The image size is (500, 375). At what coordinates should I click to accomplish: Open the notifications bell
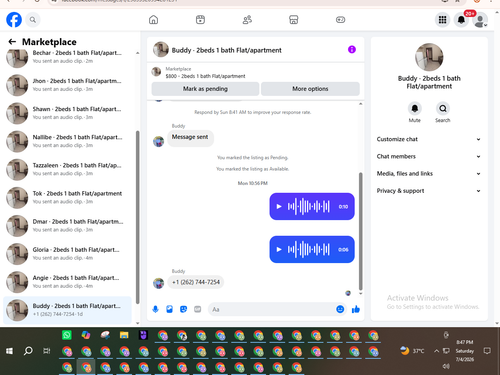461,20
